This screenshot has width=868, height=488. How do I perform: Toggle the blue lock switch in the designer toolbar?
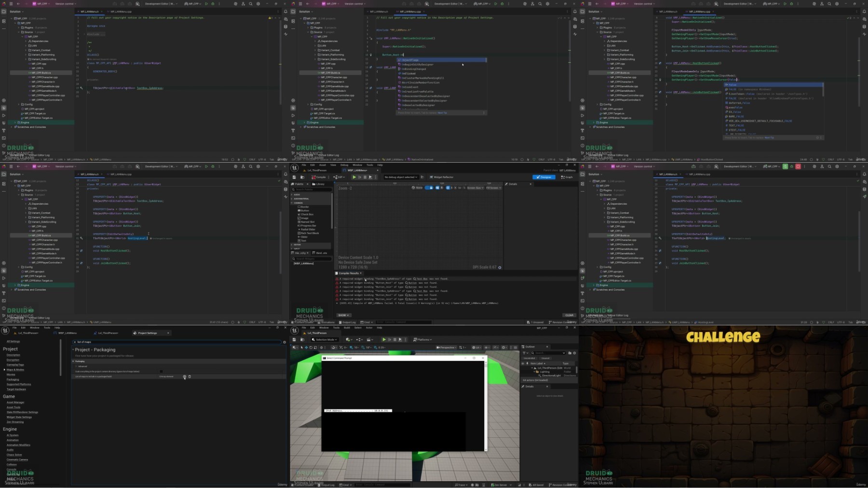(428, 188)
